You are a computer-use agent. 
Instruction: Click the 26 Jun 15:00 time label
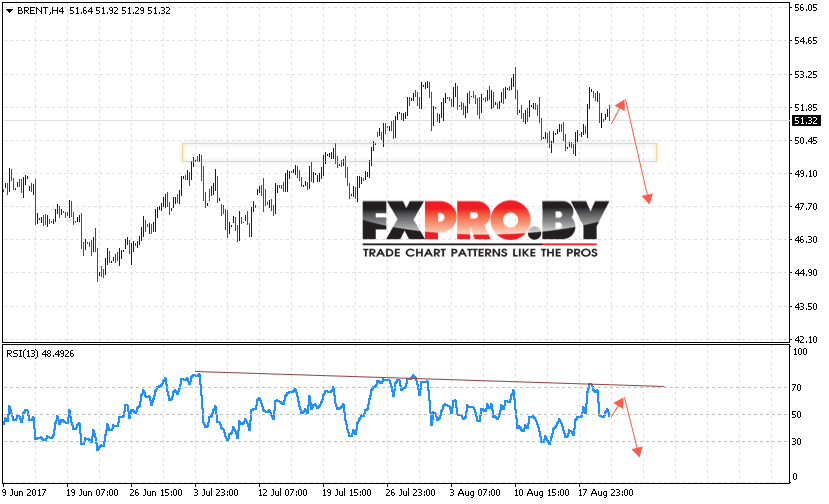[x=156, y=492]
